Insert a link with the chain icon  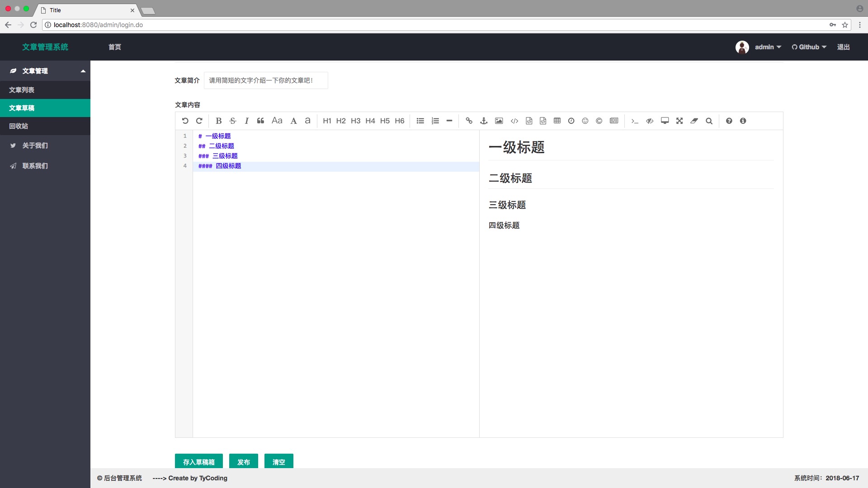tap(469, 121)
